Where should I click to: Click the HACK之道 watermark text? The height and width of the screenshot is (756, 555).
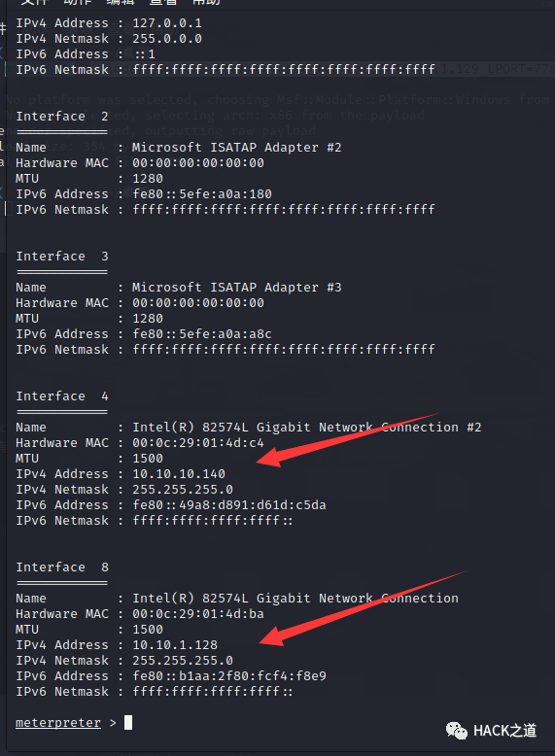[x=504, y=731]
